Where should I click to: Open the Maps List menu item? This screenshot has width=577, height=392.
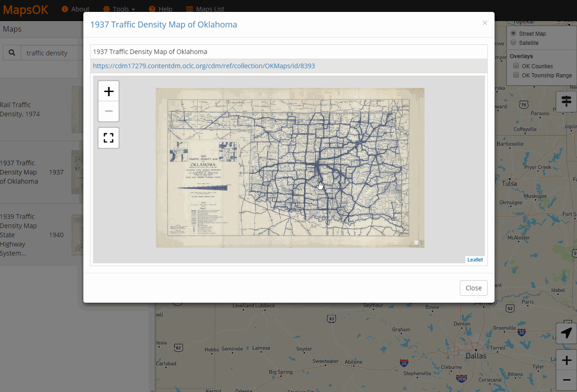[x=205, y=9]
